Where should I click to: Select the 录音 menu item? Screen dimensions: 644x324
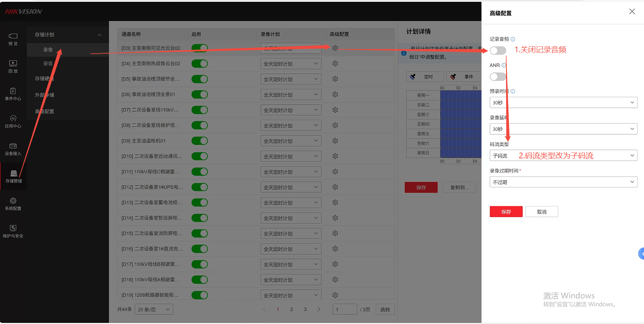coord(48,63)
